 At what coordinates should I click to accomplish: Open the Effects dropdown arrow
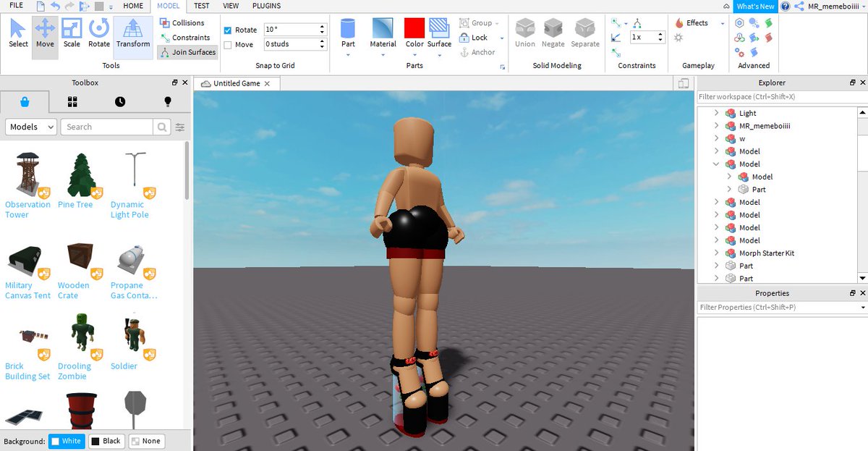pyautogui.click(x=722, y=23)
